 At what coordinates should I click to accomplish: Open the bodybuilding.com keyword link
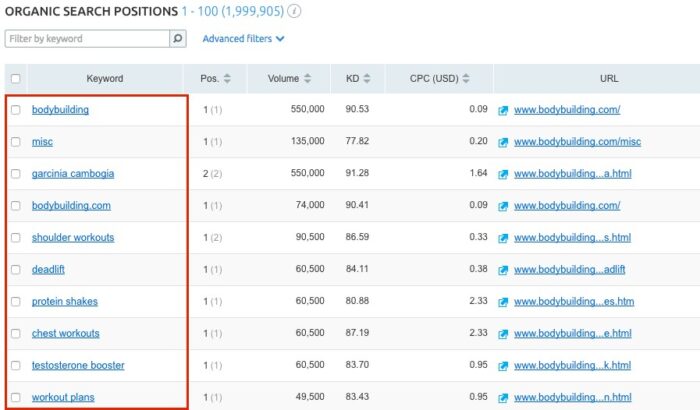(71, 206)
